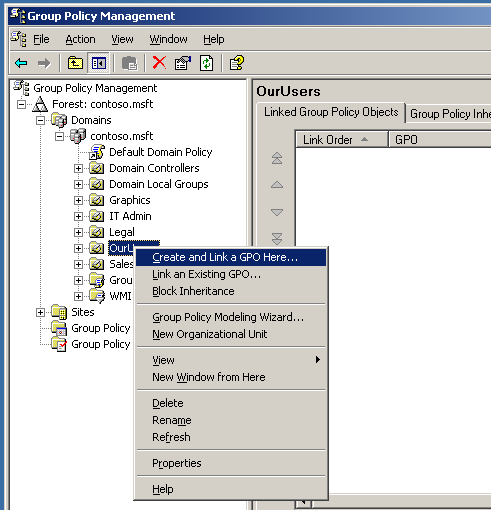The image size is (491, 510).
Task: Click the move link to top double arrow
Action: pyautogui.click(x=277, y=158)
